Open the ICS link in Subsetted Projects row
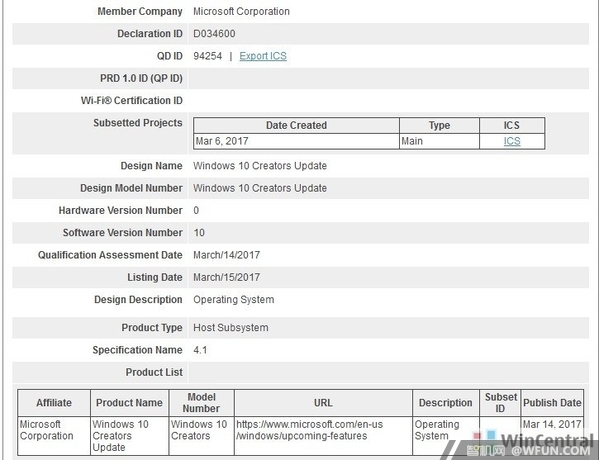The width and height of the screenshot is (599, 460). (512, 141)
